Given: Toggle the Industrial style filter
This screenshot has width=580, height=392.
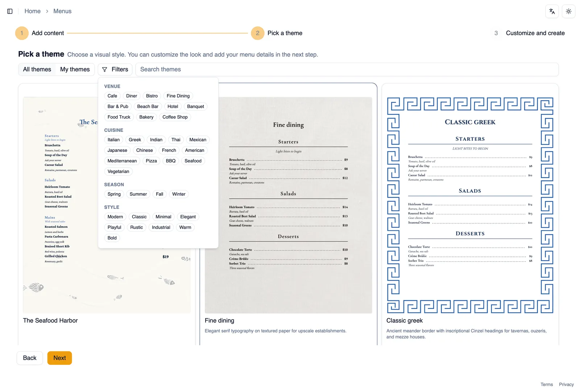Looking at the screenshot, I should (x=161, y=227).
